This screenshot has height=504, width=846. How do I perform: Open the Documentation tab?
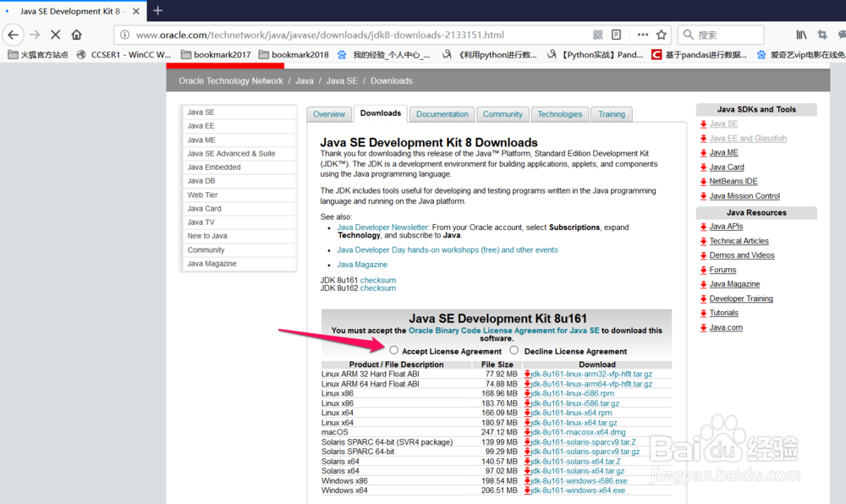[x=442, y=114]
